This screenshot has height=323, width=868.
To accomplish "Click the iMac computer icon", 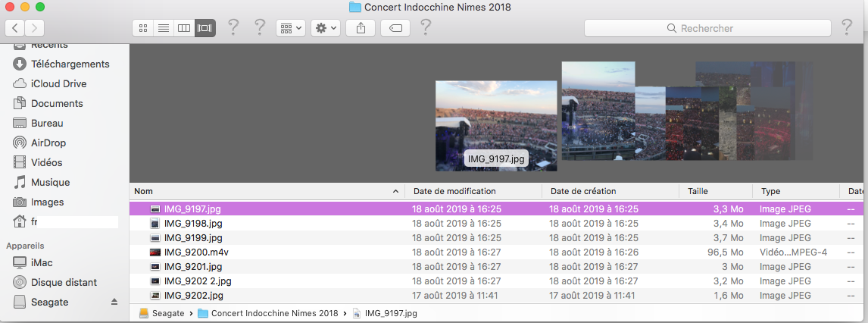I will pos(20,262).
